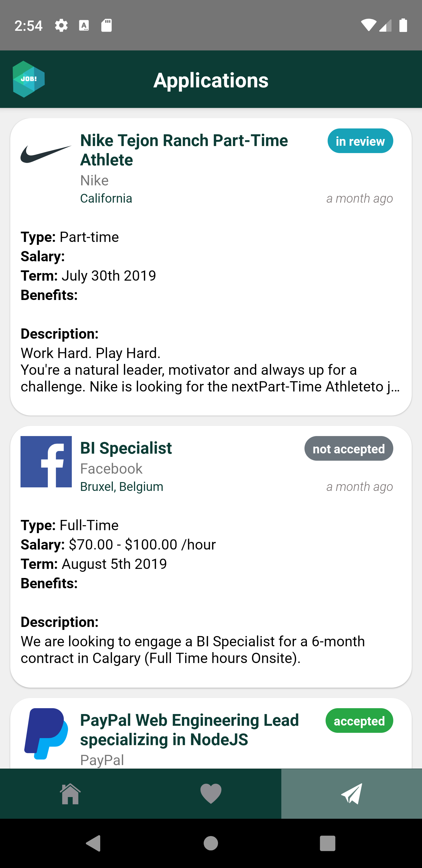Screen dimensions: 422x868
Task: Tap the Bruxel, Belgium location
Action: pos(122,486)
